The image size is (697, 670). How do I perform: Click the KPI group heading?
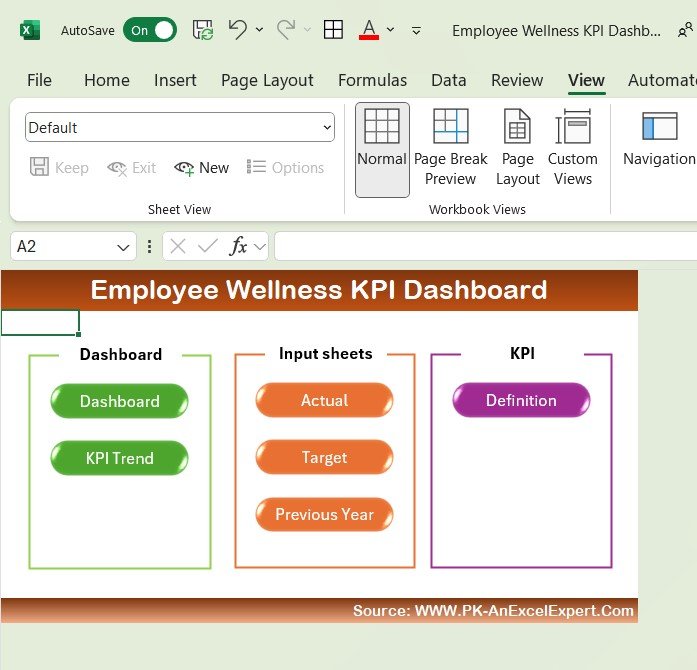tap(522, 353)
